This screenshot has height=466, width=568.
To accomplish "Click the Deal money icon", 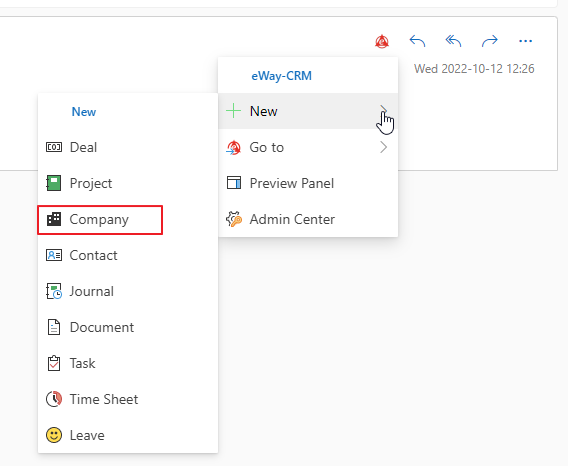I will click(54, 147).
